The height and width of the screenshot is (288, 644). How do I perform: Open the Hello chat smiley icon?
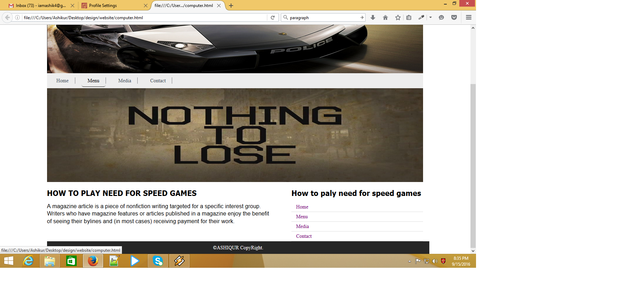point(442,17)
